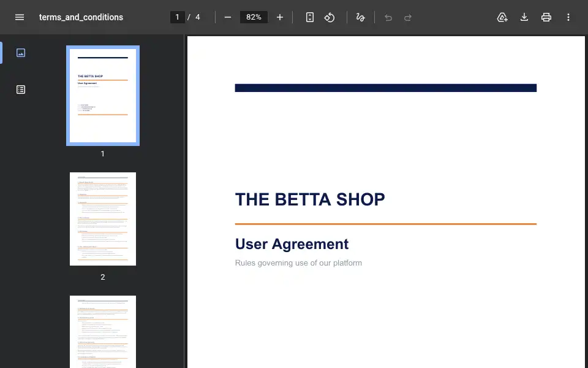
Task: Click the 'THE BETTA SHOP' heading
Action: click(310, 199)
